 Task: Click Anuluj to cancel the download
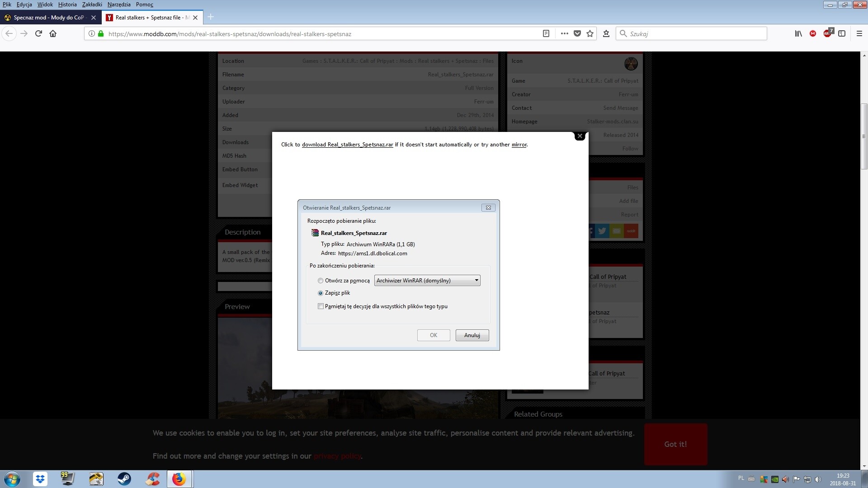click(472, 335)
